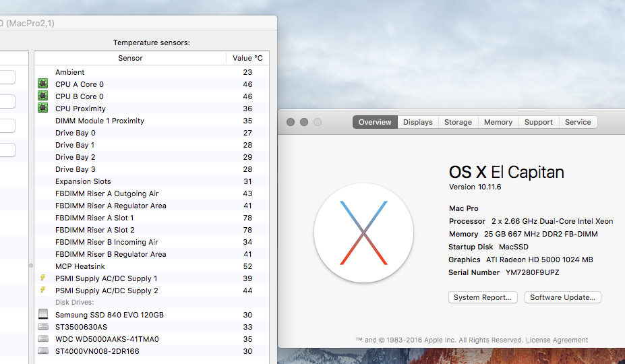Select FBDIMM Riser A Outgoing Air row
Viewport: 625px width, 364px height.
152,193
